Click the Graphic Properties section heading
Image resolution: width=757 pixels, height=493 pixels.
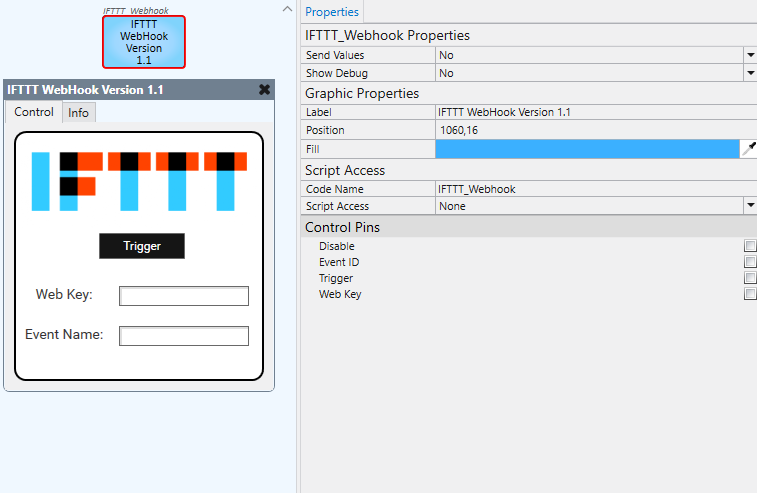pos(362,93)
